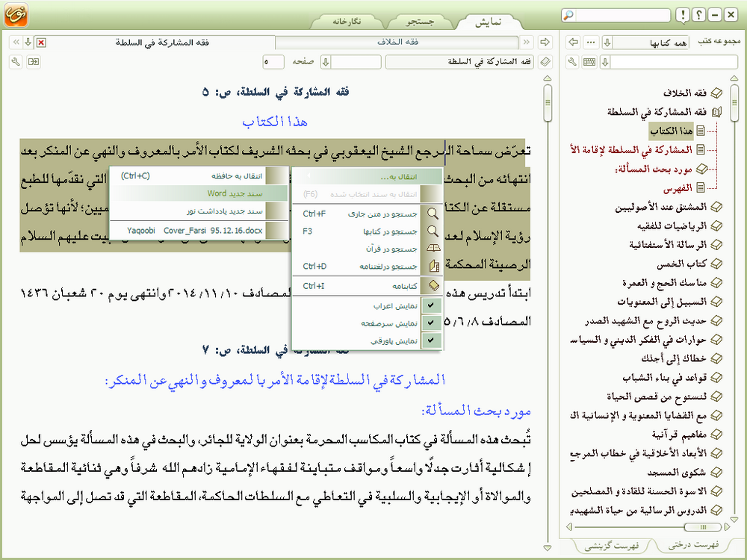Click the book list vertical scrollbar thumb
747x560 pixels.
[x=734, y=102]
